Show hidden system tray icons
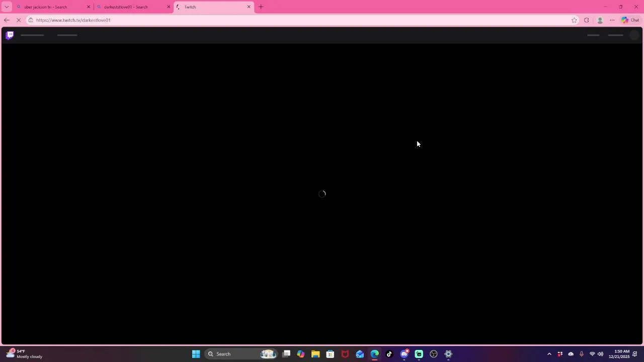This screenshot has height=362, width=644. tap(549, 354)
